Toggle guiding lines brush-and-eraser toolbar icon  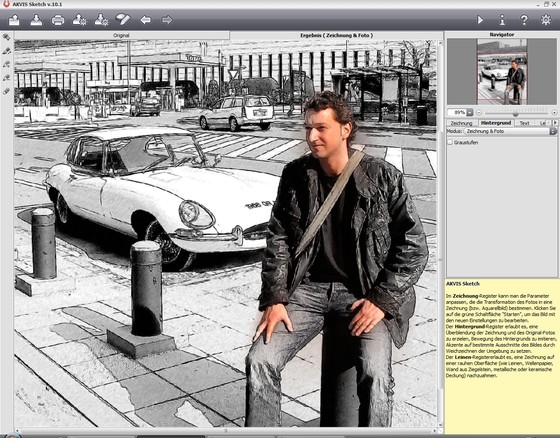tap(123, 19)
